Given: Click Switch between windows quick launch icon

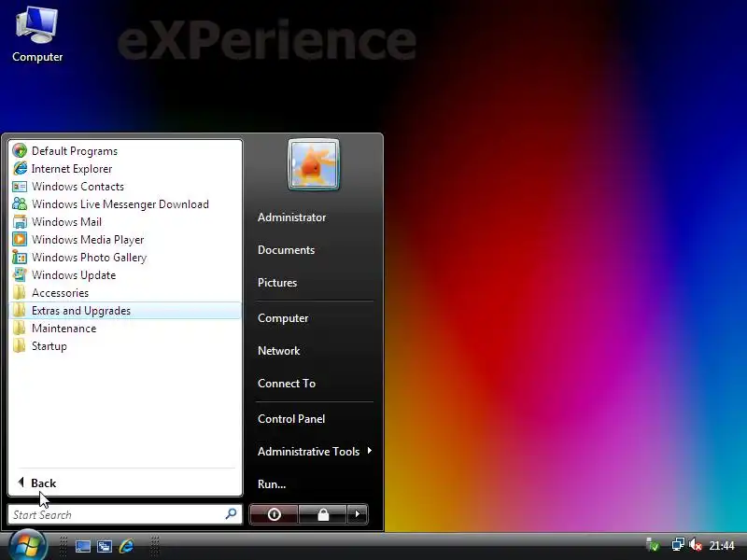Looking at the screenshot, I should tap(105, 546).
